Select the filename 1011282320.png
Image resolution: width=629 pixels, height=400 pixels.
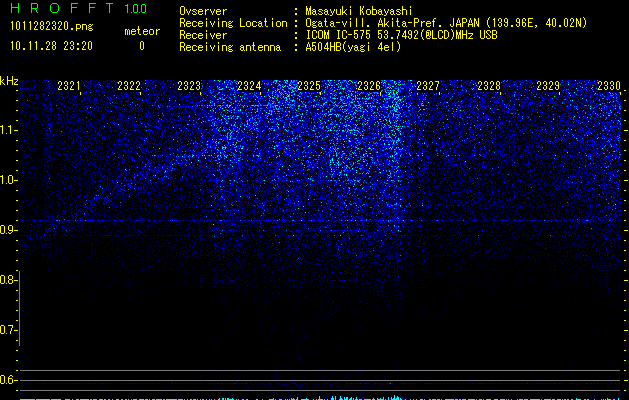click(52, 26)
